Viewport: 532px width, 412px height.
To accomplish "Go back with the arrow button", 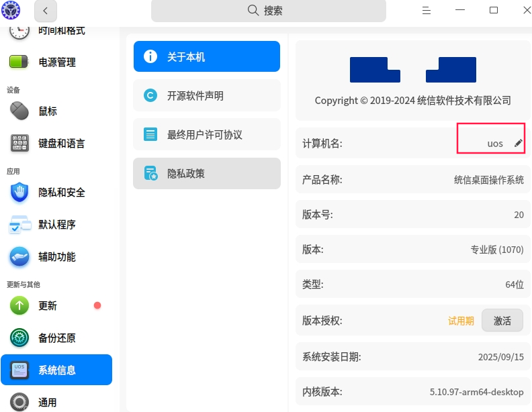I will point(46,11).
